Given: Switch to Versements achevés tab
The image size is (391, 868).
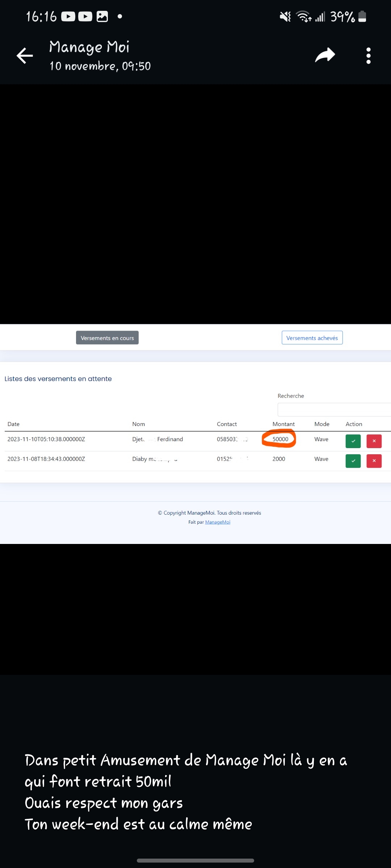Looking at the screenshot, I should coord(312,338).
